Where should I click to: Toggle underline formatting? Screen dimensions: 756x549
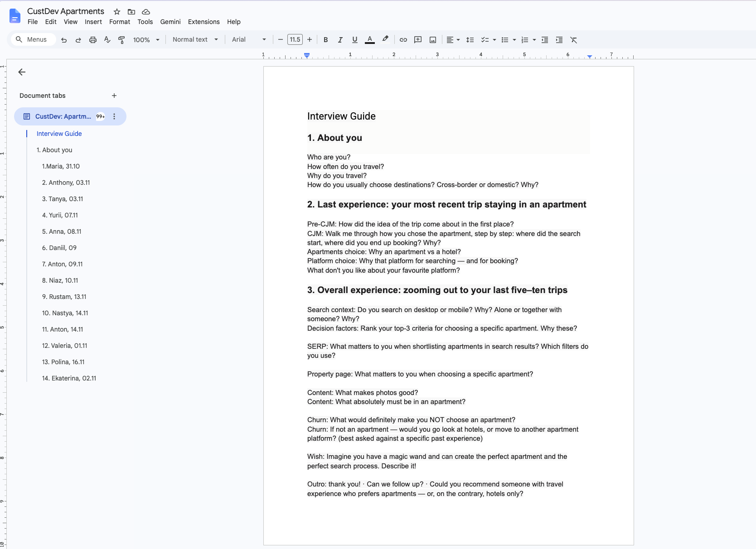click(x=355, y=40)
